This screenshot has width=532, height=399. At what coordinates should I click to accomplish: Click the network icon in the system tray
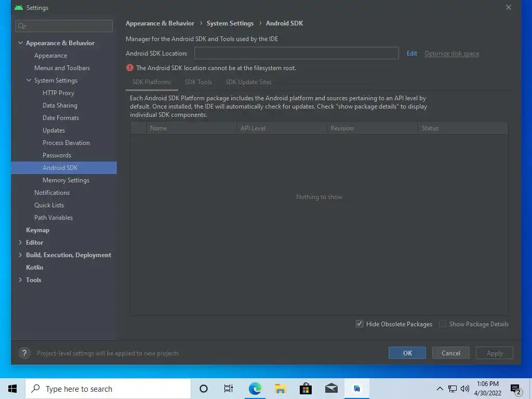[453, 389]
